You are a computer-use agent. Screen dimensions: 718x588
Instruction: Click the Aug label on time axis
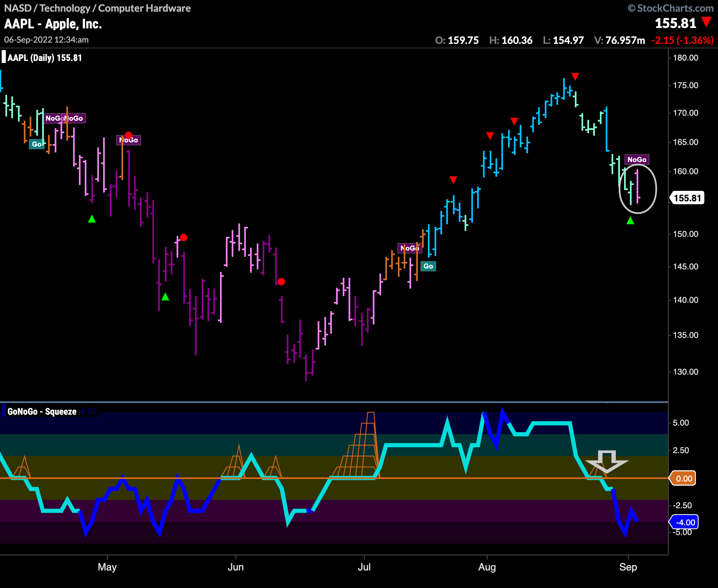point(487,567)
